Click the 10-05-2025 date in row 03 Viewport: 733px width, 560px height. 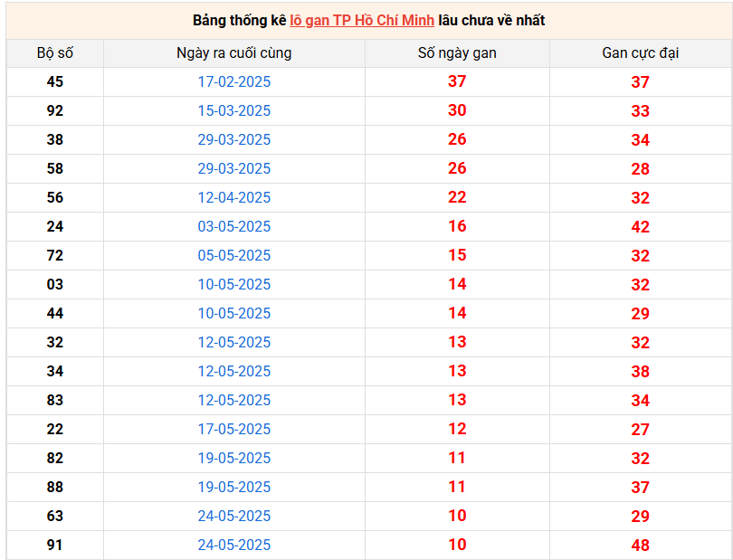point(234,284)
